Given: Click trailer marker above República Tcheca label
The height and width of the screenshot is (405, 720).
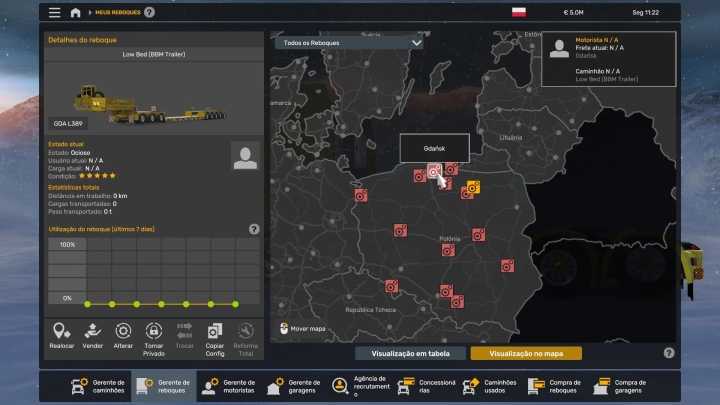Looking at the screenshot, I should 392,287.
